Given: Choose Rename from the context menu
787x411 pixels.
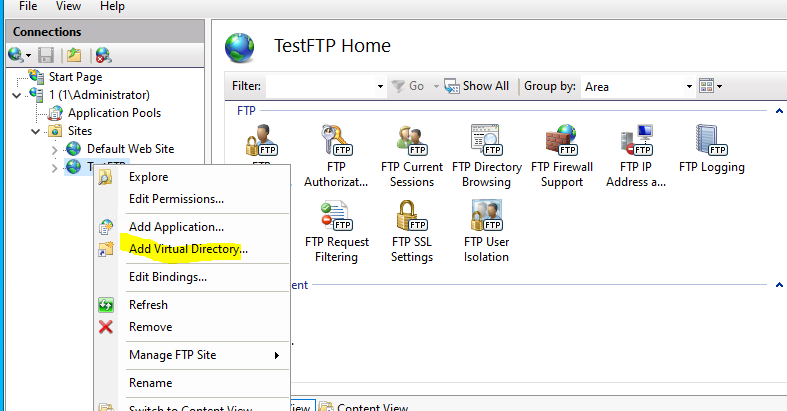Looking at the screenshot, I should pos(192,383).
